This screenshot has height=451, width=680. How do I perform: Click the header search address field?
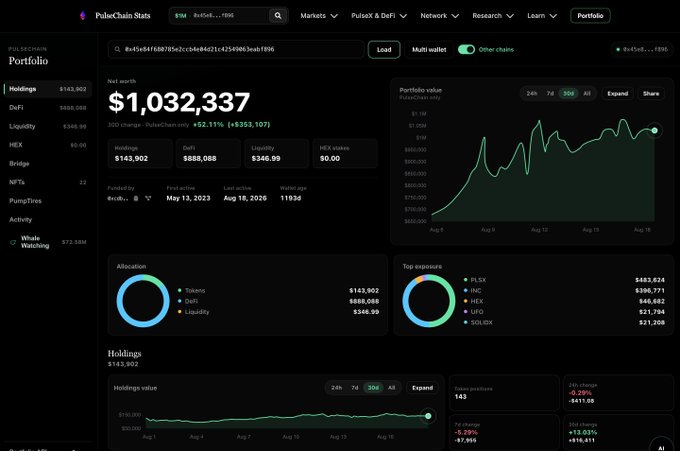(229, 16)
